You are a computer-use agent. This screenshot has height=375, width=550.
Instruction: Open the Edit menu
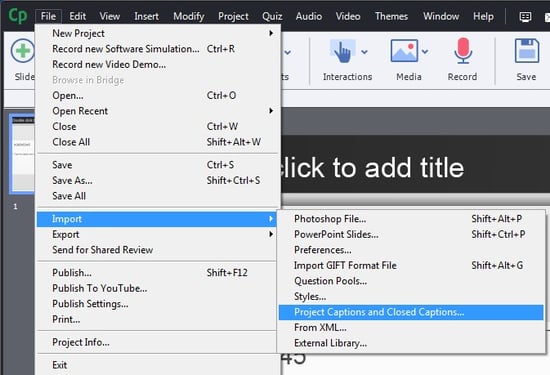[x=78, y=16]
